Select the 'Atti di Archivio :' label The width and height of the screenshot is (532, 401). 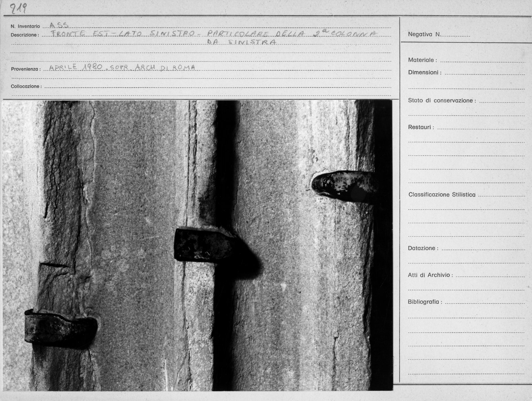(430, 275)
